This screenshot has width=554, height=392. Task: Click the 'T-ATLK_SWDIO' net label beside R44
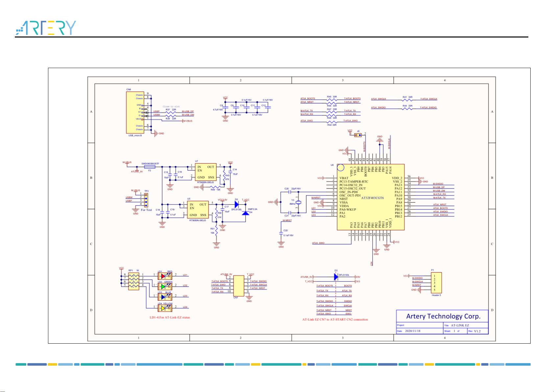click(428, 108)
